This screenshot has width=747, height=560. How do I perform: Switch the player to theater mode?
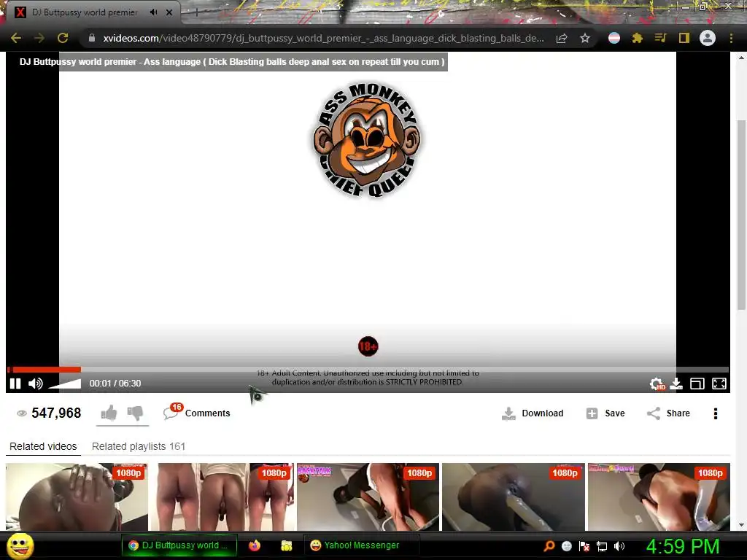[x=697, y=384]
